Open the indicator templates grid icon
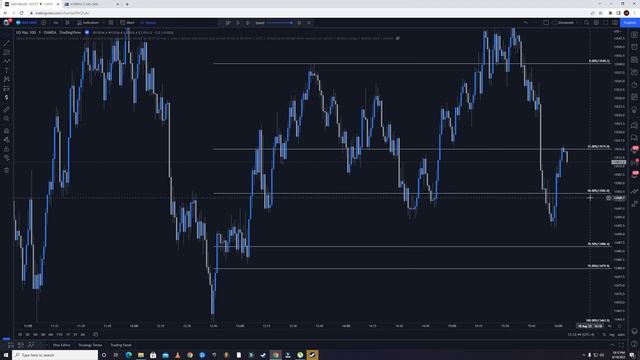Viewport: 640px width, 360px height. (x=111, y=23)
